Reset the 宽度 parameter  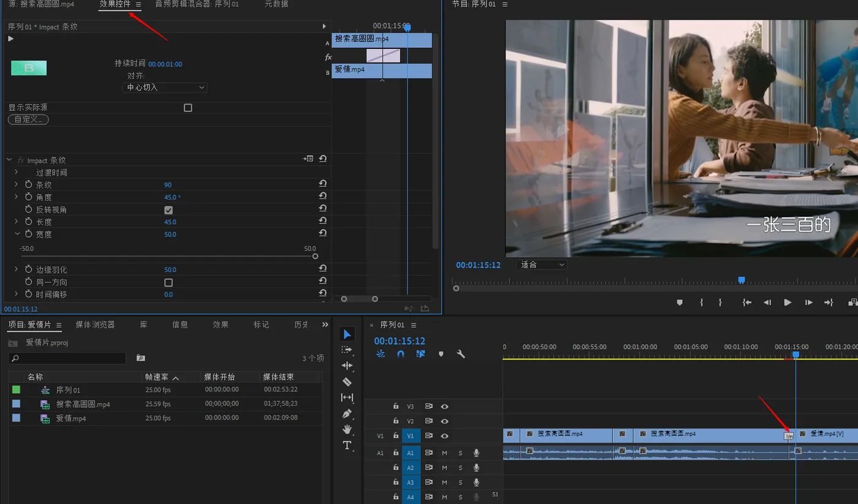point(322,233)
